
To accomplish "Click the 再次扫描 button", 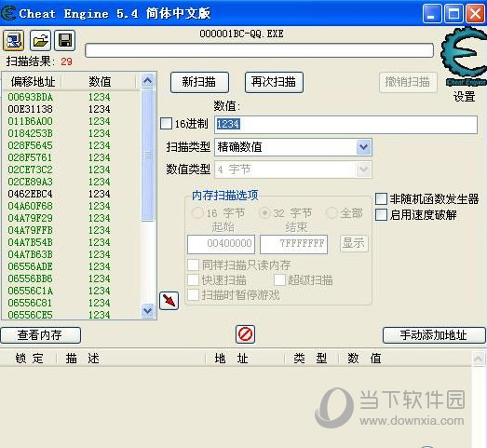I will tap(274, 82).
